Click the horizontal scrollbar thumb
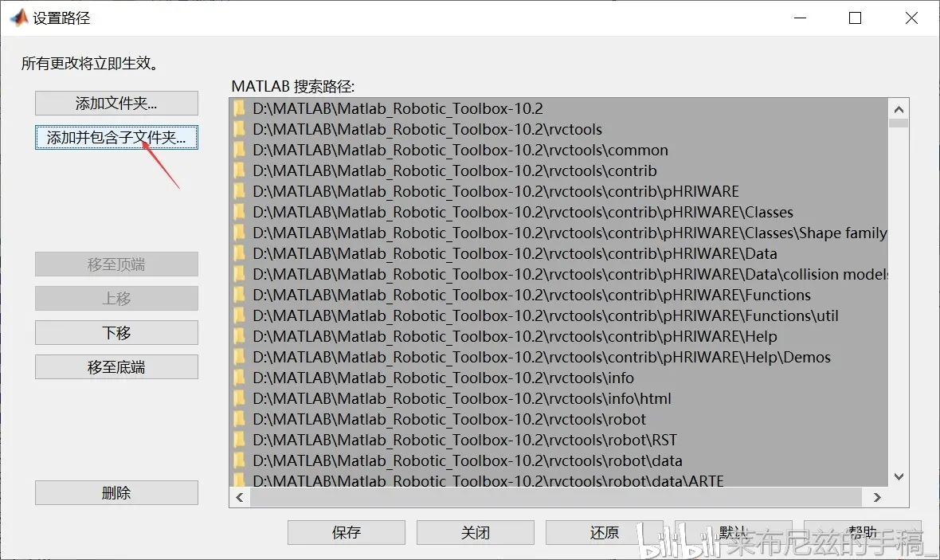The width and height of the screenshot is (940, 560). [x=556, y=497]
